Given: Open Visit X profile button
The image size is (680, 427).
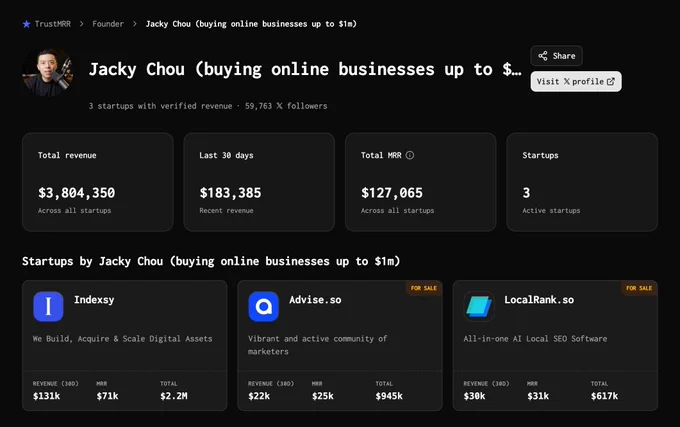Looking at the screenshot, I should 576,81.
